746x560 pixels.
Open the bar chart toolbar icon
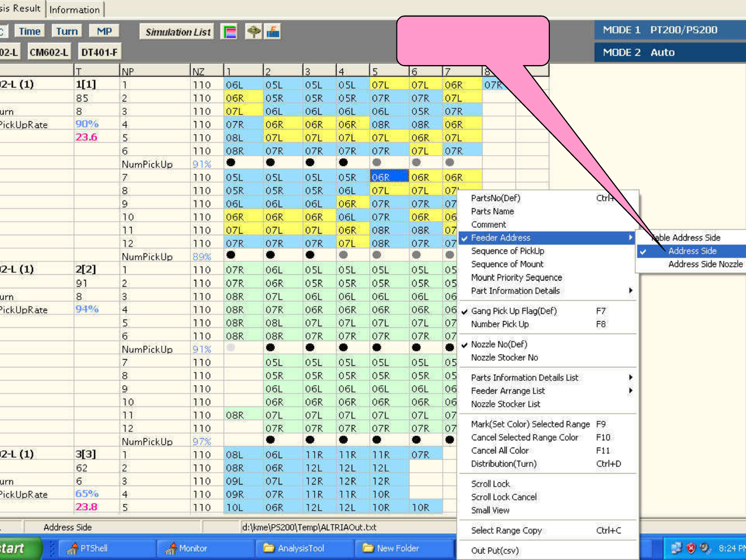click(273, 32)
